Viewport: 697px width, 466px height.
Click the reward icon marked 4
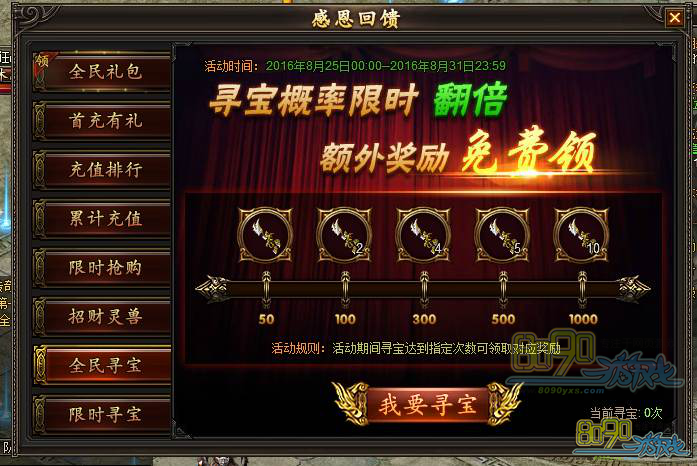423,234
